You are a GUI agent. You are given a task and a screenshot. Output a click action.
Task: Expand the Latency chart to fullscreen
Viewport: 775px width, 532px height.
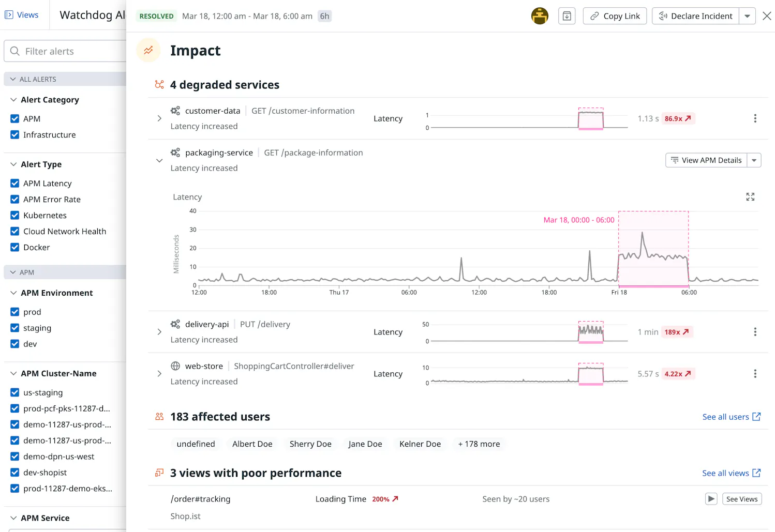coord(750,197)
